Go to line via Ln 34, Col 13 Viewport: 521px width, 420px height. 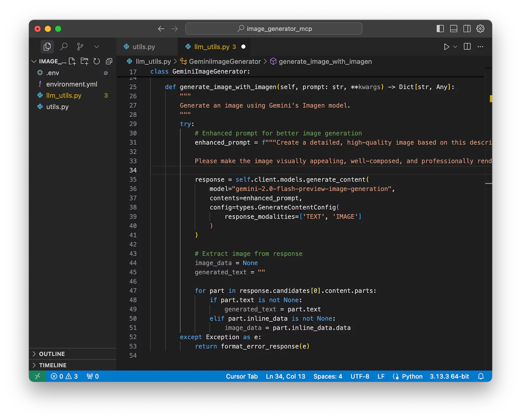coord(286,376)
